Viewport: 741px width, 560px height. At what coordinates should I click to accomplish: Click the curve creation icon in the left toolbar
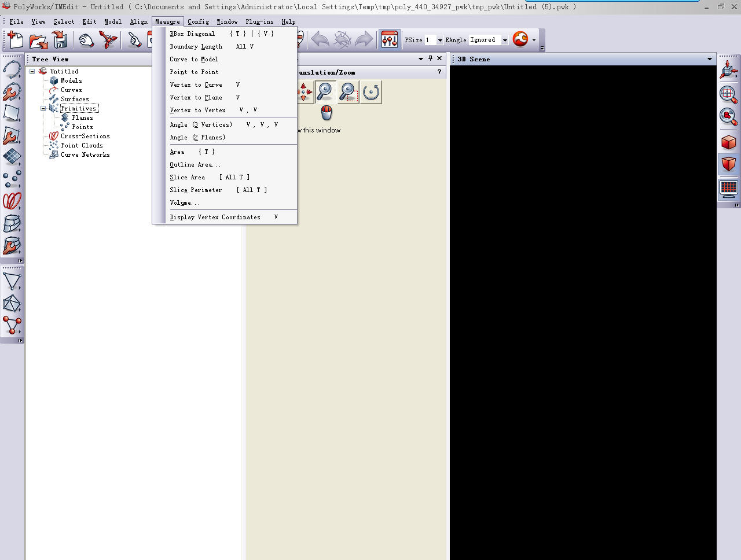pos(12,69)
